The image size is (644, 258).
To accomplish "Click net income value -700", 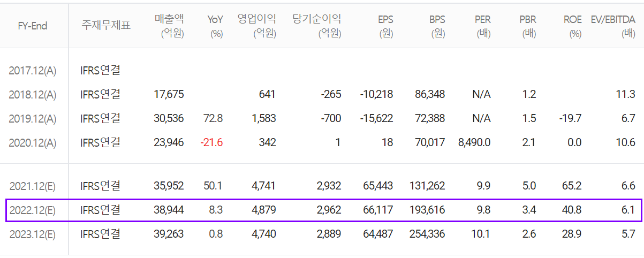I will (x=330, y=119).
